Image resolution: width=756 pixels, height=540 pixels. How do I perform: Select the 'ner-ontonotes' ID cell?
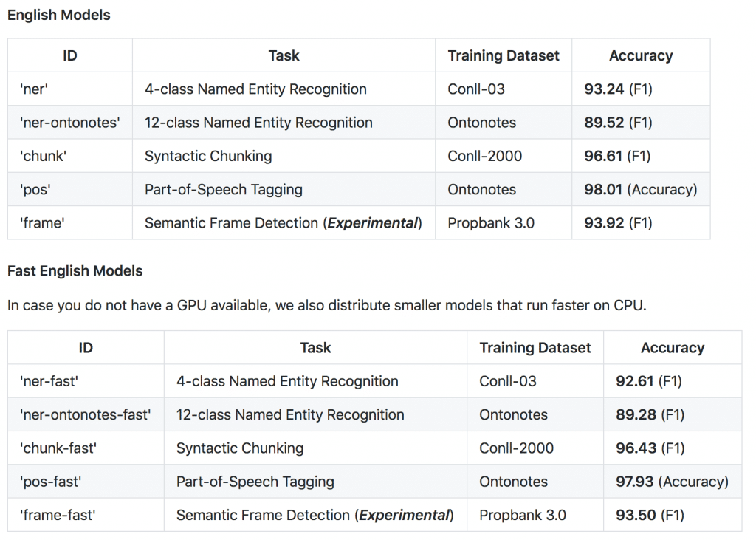click(70, 123)
